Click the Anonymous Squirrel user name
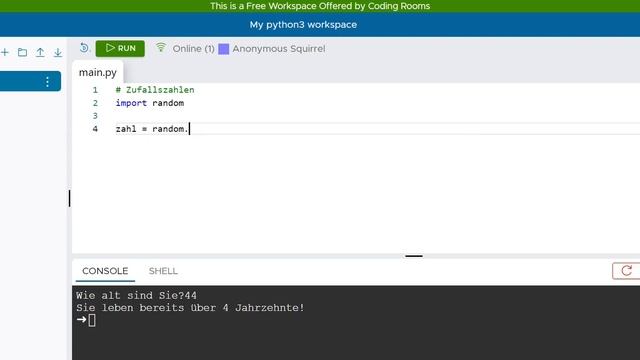Image resolution: width=640 pixels, height=360 pixels. click(279, 49)
